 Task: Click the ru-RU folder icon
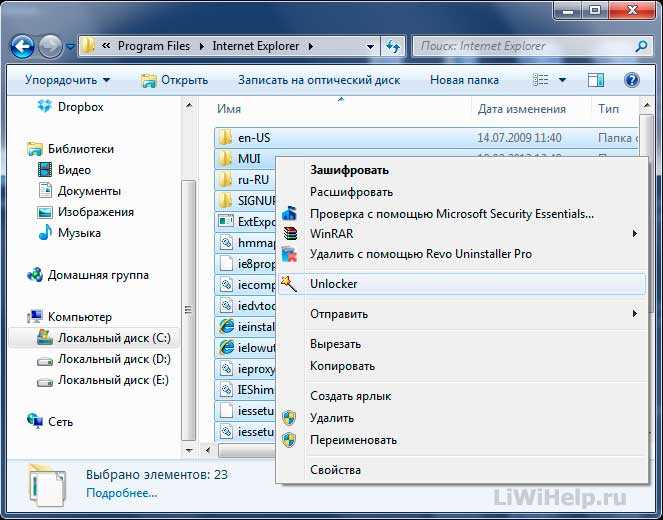pos(226,180)
